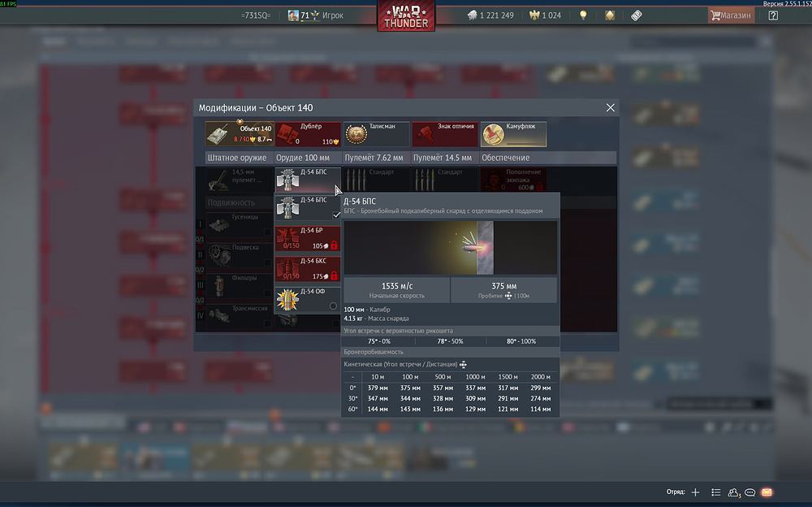
Task: Toggle the checkmark on Д-54 БПС option
Action: tap(336, 214)
